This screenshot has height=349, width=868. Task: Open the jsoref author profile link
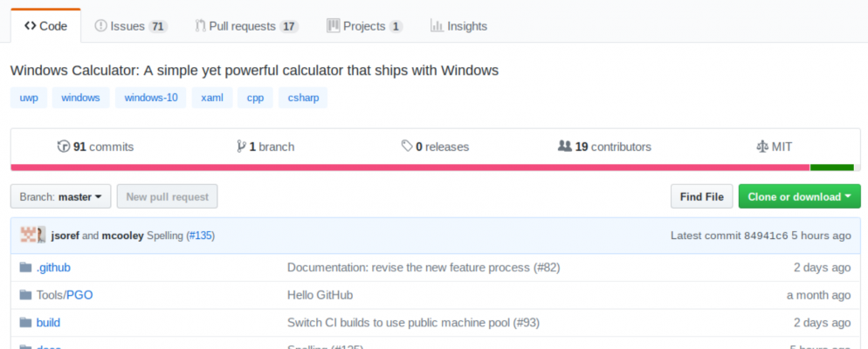(x=65, y=236)
